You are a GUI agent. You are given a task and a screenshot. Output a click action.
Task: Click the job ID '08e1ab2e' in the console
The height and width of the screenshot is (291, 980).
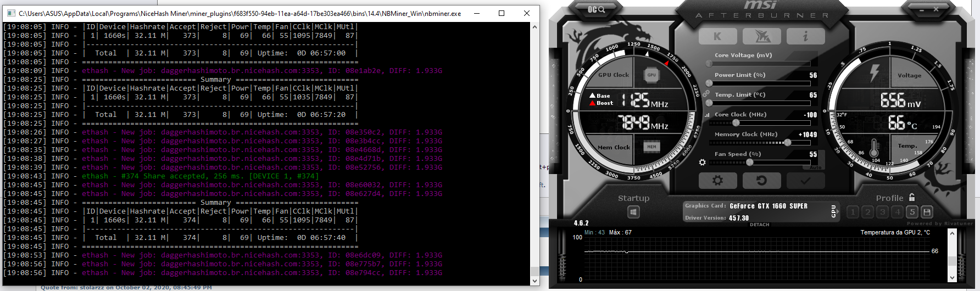point(363,71)
